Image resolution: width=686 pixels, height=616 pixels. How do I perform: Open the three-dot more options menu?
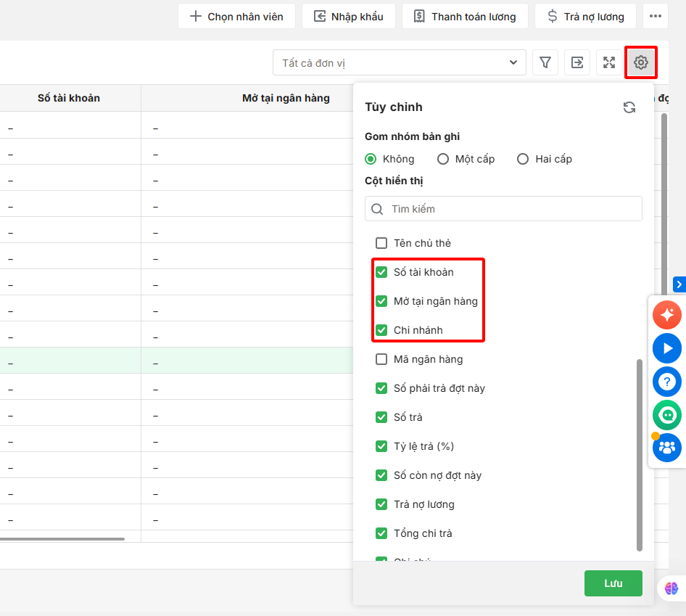click(655, 16)
